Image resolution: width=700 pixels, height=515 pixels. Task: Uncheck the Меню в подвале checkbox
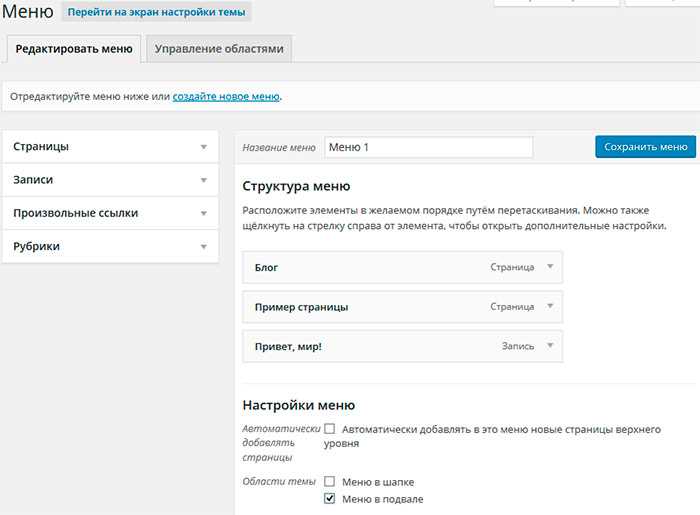(x=329, y=498)
